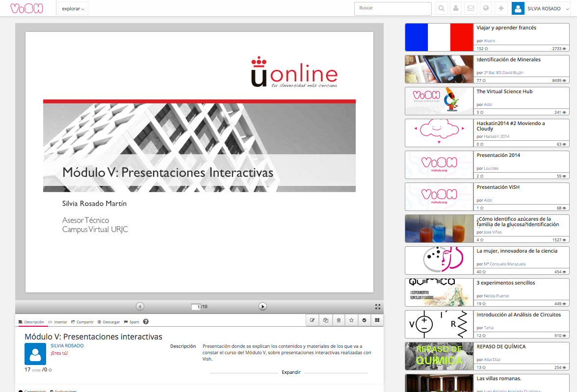Image resolution: width=577 pixels, height=392 pixels.
Task: Edit presentation using the pencil icon
Action: pyautogui.click(x=312, y=320)
